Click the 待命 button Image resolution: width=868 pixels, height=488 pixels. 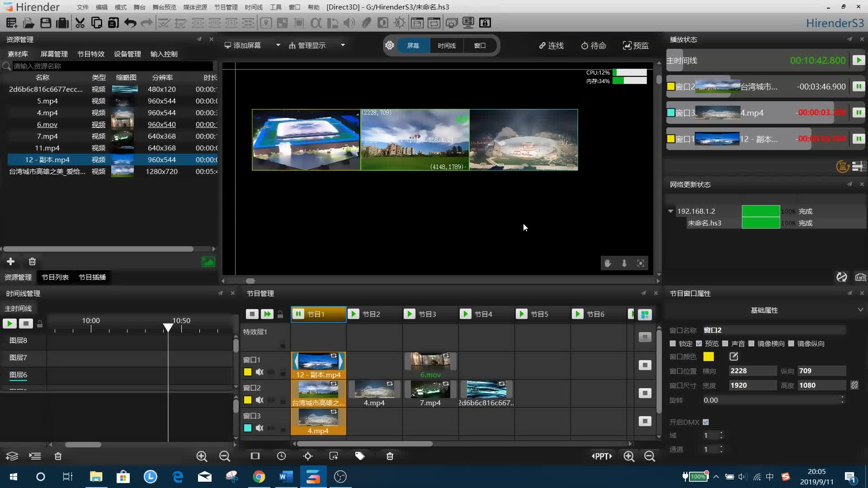coord(593,46)
